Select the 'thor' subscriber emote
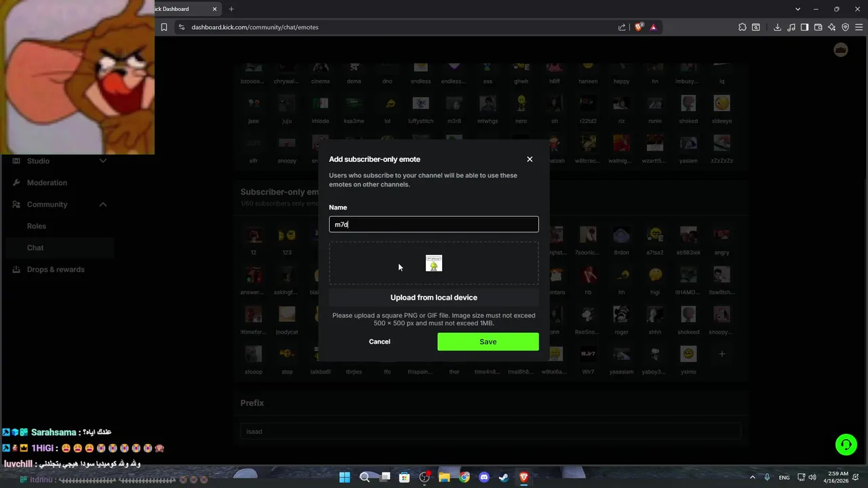The width and height of the screenshot is (868, 488). point(454,371)
